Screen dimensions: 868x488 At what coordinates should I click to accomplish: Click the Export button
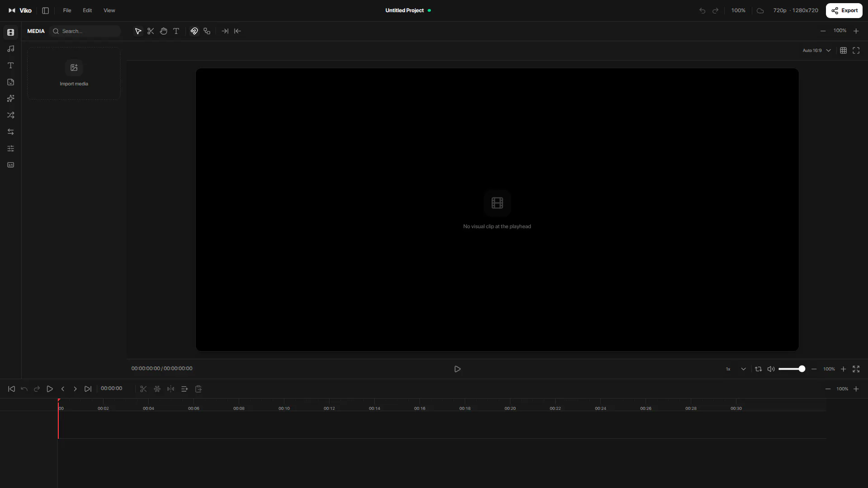[x=844, y=10]
